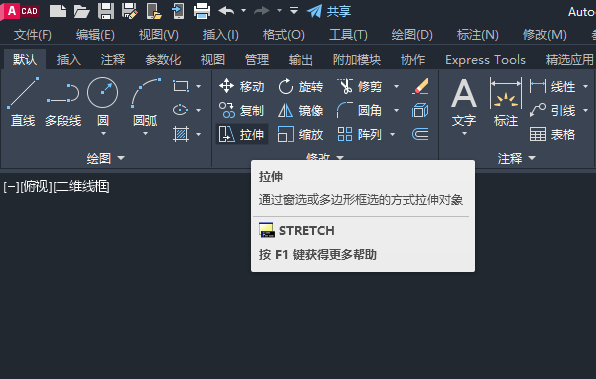
Task: Open the Undo history dropdown arrow
Action: coord(243,11)
